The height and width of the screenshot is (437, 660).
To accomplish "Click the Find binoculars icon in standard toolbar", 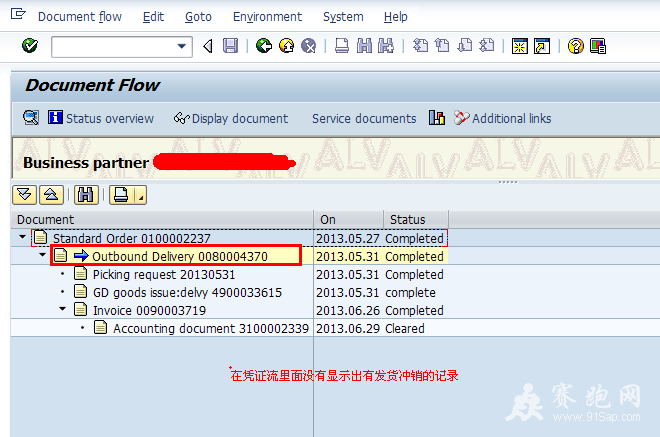I will click(364, 46).
